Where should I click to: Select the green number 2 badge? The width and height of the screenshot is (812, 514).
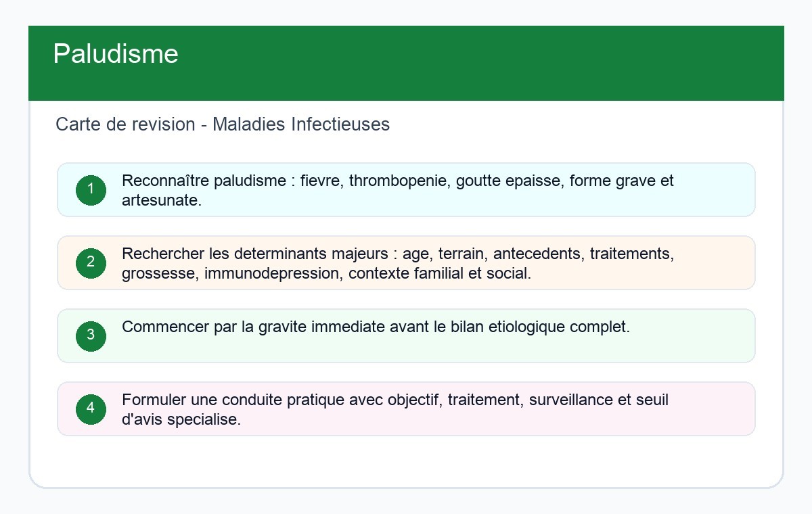coord(91,263)
